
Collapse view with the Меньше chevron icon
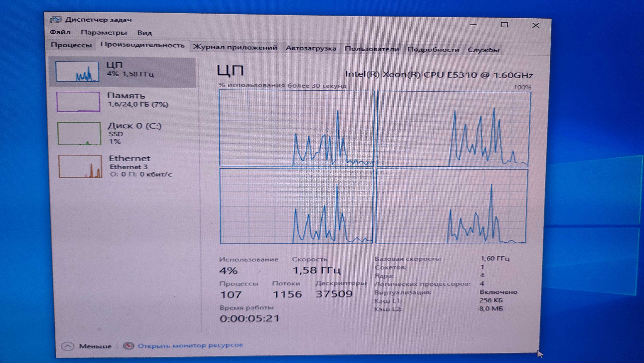click(68, 346)
